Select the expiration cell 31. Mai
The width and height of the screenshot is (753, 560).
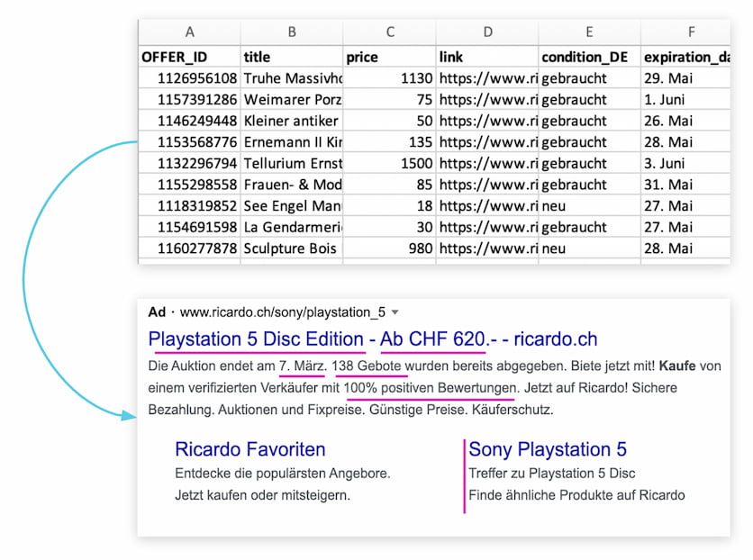click(x=685, y=185)
